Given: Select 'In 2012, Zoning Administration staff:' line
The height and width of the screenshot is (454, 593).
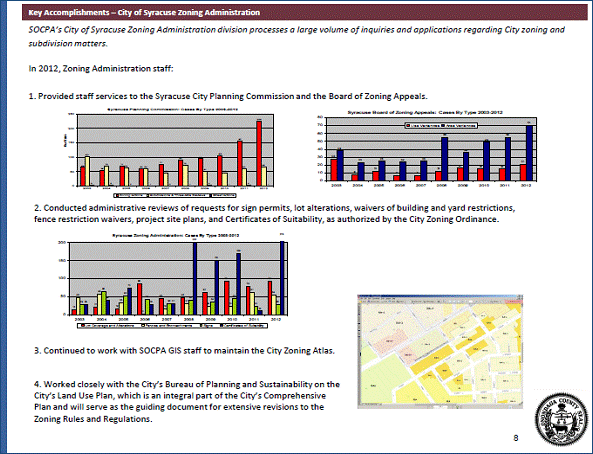Looking at the screenshot, I should tap(101, 68).
